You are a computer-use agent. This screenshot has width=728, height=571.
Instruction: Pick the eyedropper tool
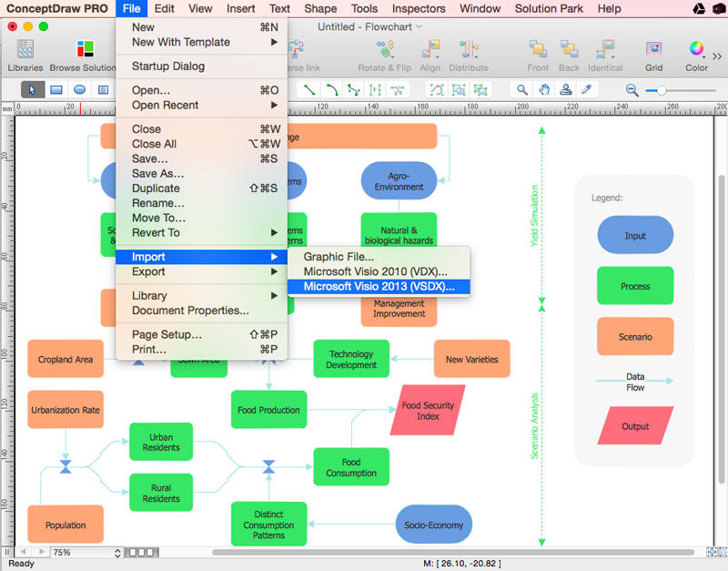click(x=588, y=89)
